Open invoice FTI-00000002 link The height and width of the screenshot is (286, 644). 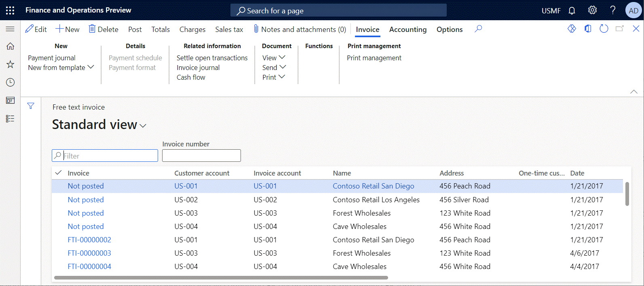(89, 240)
